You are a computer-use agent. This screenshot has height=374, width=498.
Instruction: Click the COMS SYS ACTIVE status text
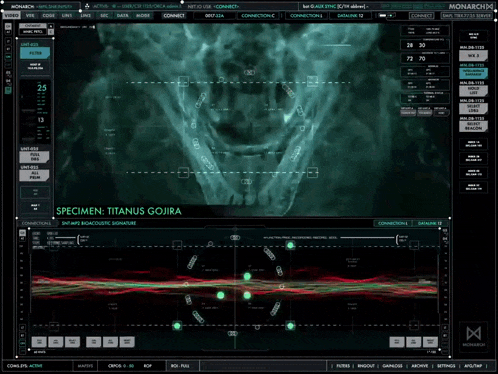point(25,366)
